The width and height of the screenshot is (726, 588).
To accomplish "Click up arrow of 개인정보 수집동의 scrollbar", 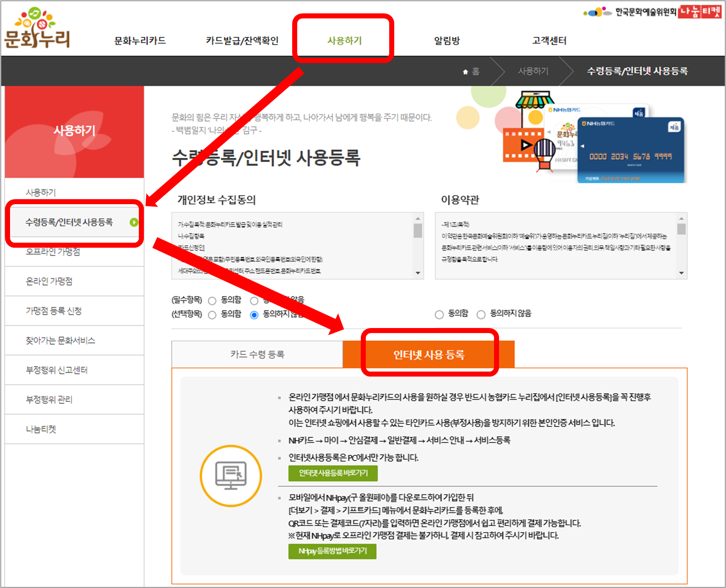I will pyautogui.click(x=418, y=219).
